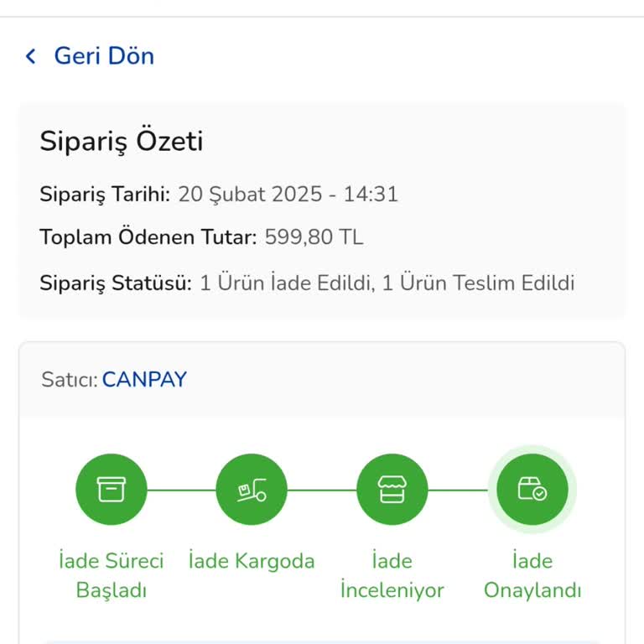Screen dimensions: 644x644
Task: Click order date 20 Şubat 2025 - 14:31
Action: tap(288, 194)
